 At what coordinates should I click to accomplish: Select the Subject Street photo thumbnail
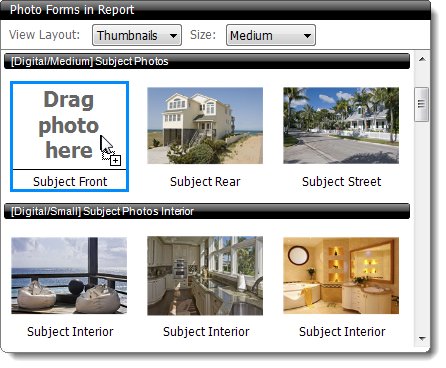coord(341,126)
